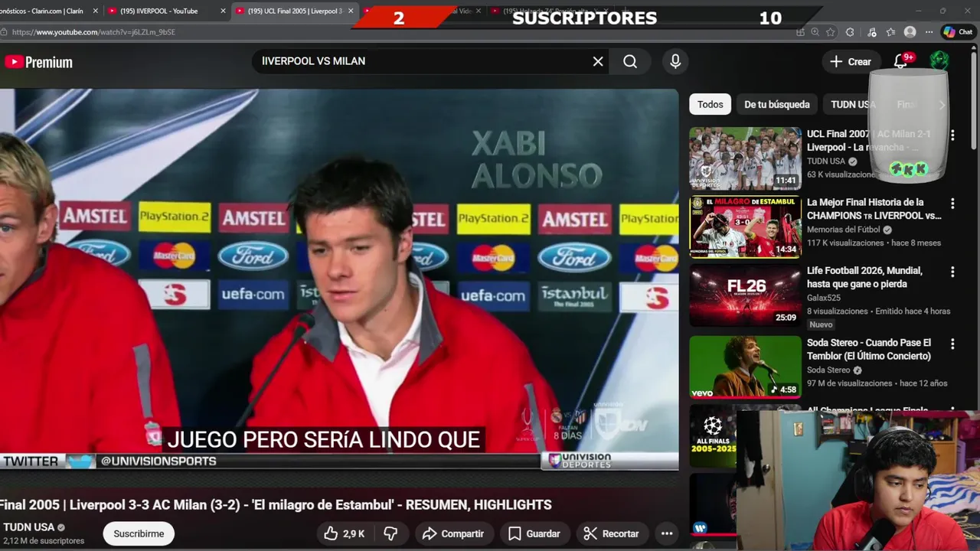Open La Mejor Final Historia video title

point(874,209)
